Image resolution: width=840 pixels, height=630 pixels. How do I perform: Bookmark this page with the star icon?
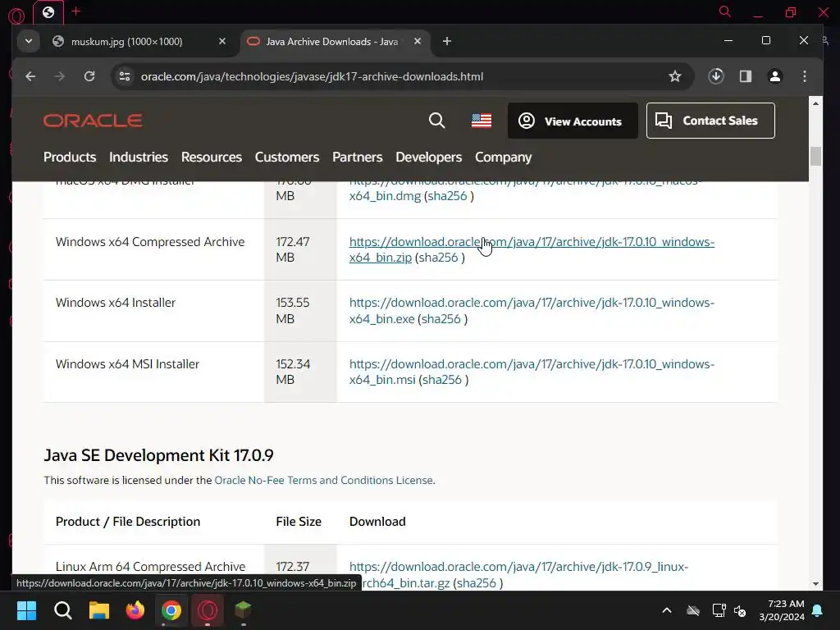[x=675, y=76]
